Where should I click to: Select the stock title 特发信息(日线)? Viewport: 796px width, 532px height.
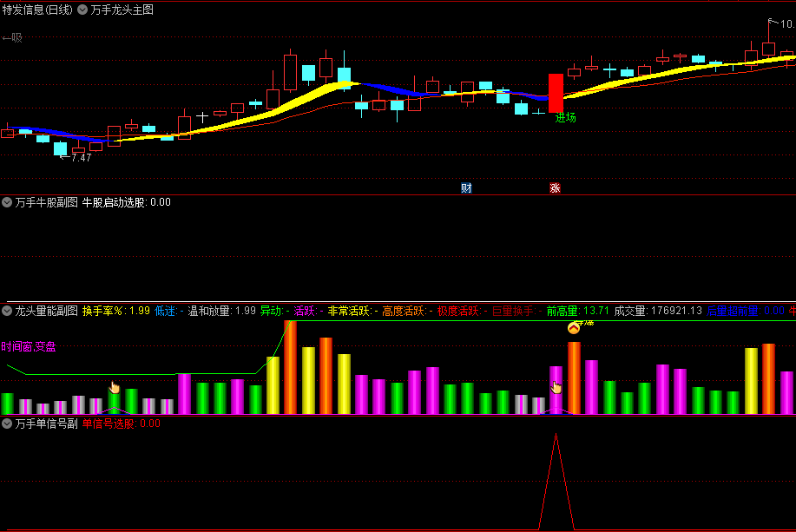[x=37, y=10]
